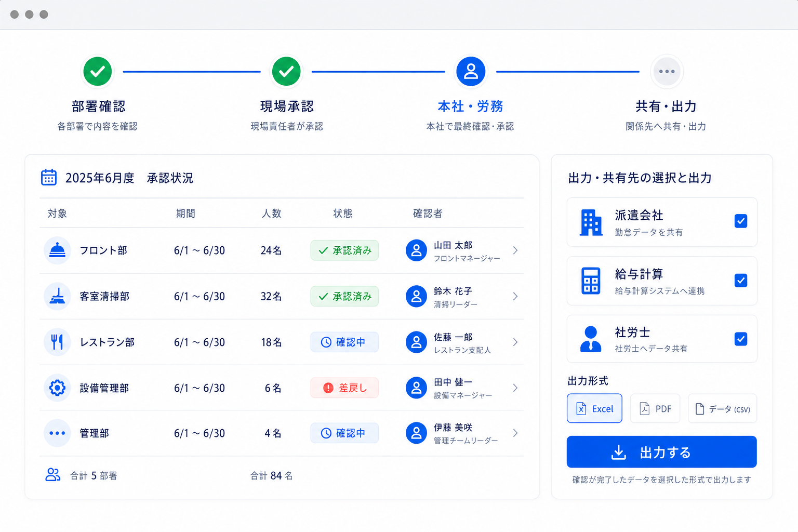Click the 人数 column header
The width and height of the screenshot is (798, 532).
tap(271, 214)
